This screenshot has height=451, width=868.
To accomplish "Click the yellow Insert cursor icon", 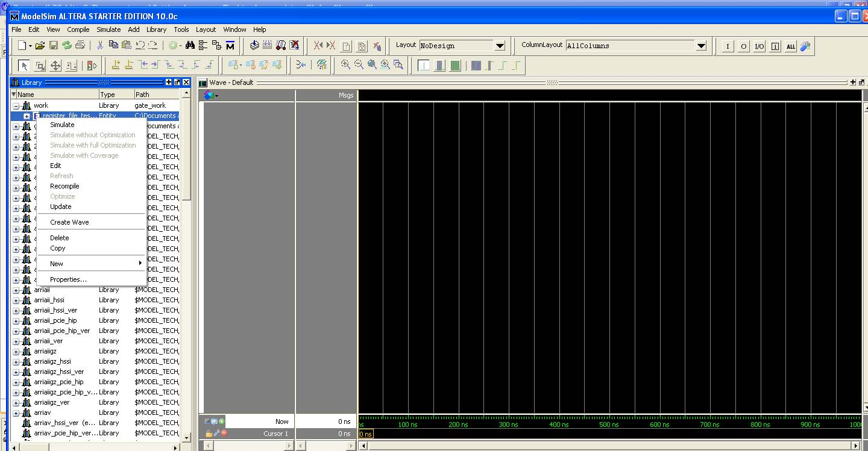I will point(116,64).
